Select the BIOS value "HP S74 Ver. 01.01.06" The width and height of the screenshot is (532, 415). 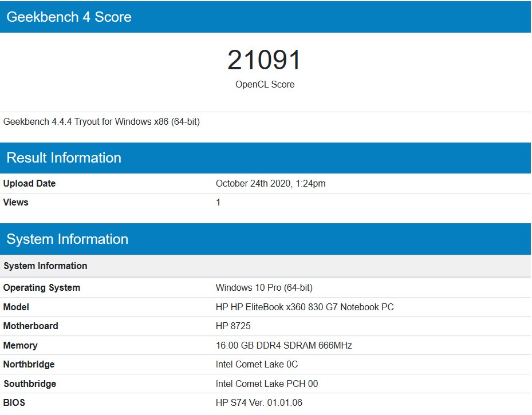pyautogui.click(x=259, y=403)
